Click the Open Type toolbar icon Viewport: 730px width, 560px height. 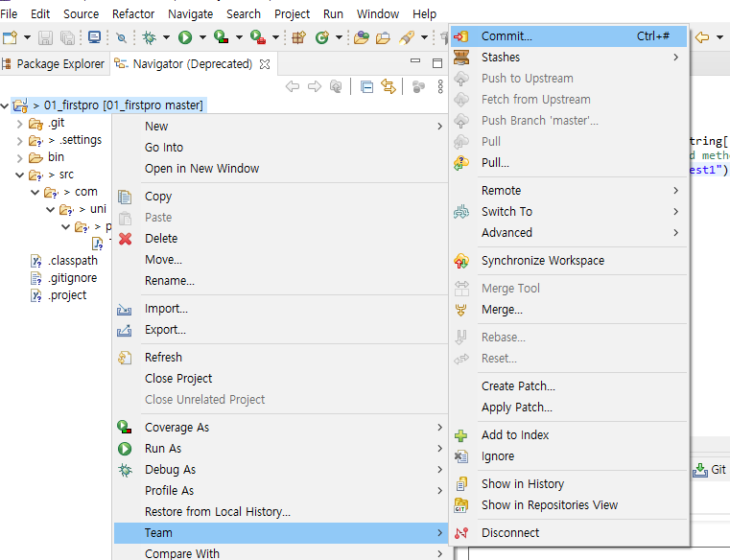362,37
